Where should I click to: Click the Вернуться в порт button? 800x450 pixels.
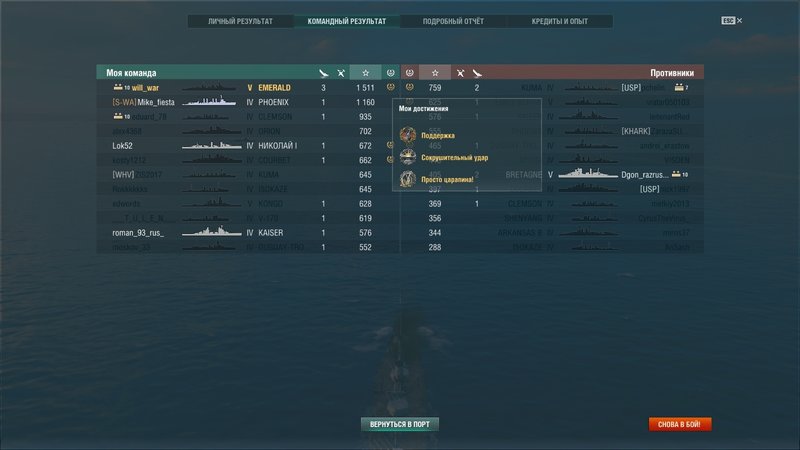[x=400, y=424]
